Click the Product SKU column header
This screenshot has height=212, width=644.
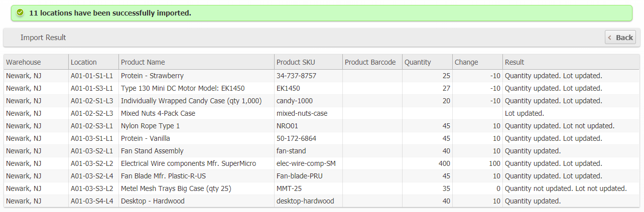(x=296, y=62)
